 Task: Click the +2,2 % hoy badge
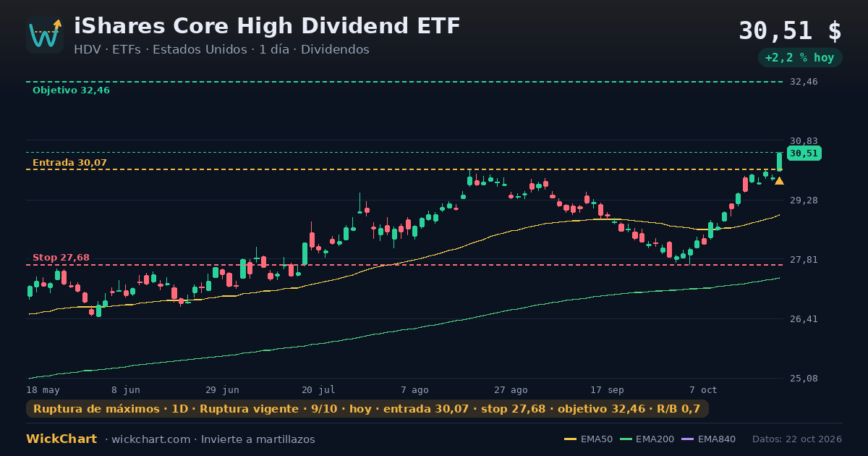tap(799, 58)
